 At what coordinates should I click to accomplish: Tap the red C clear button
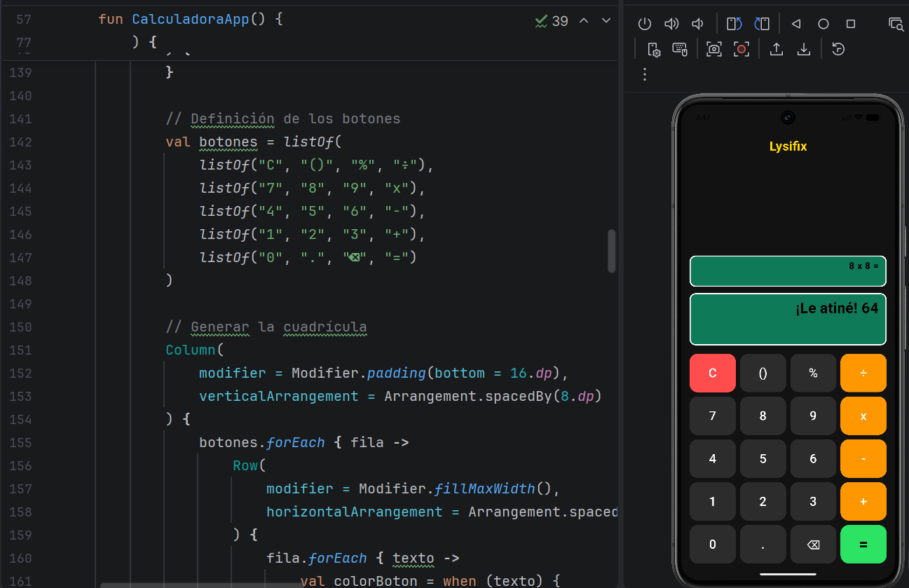coord(713,373)
